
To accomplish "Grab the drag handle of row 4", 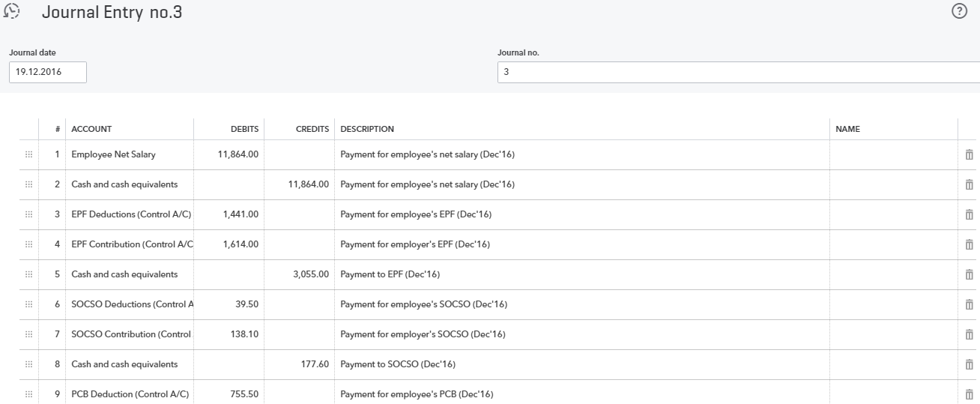I will click(28, 244).
